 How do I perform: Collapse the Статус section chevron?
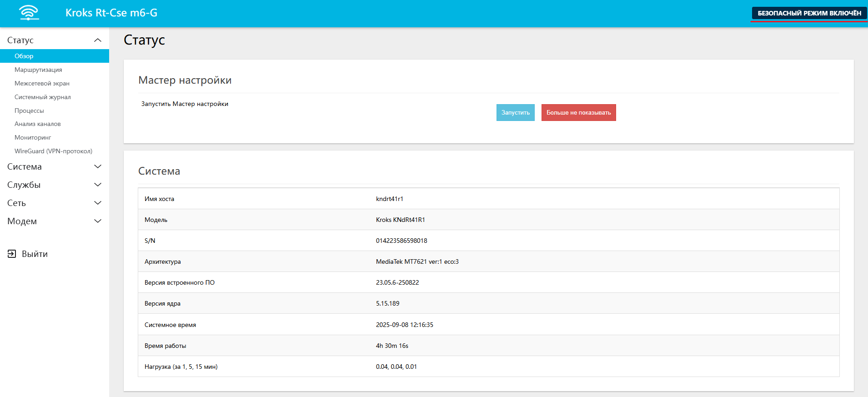(x=97, y=40)
